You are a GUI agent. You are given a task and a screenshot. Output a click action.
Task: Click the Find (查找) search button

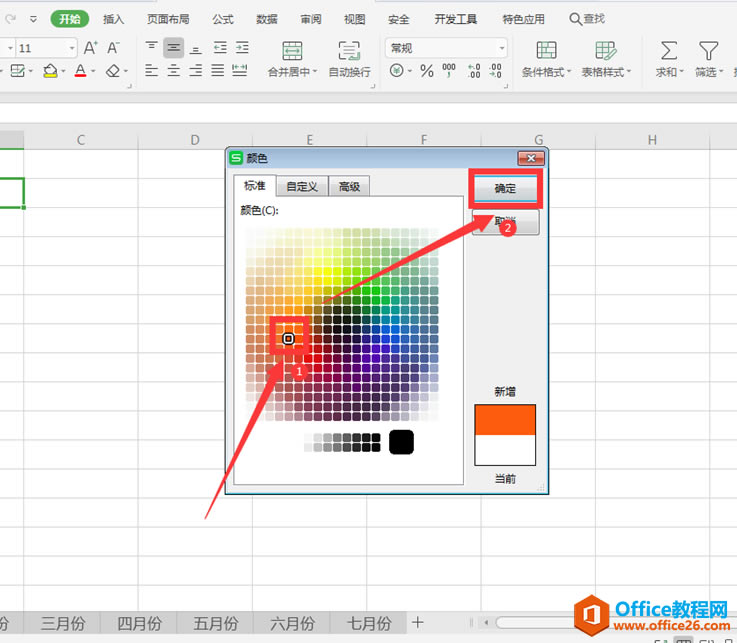click(x=587, y=19)
